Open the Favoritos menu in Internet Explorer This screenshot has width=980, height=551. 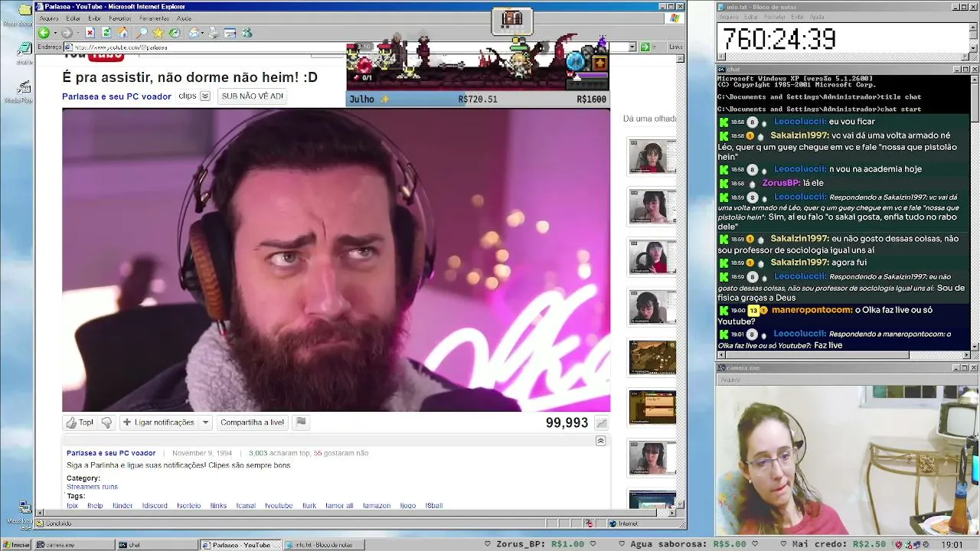coord(120,18)
